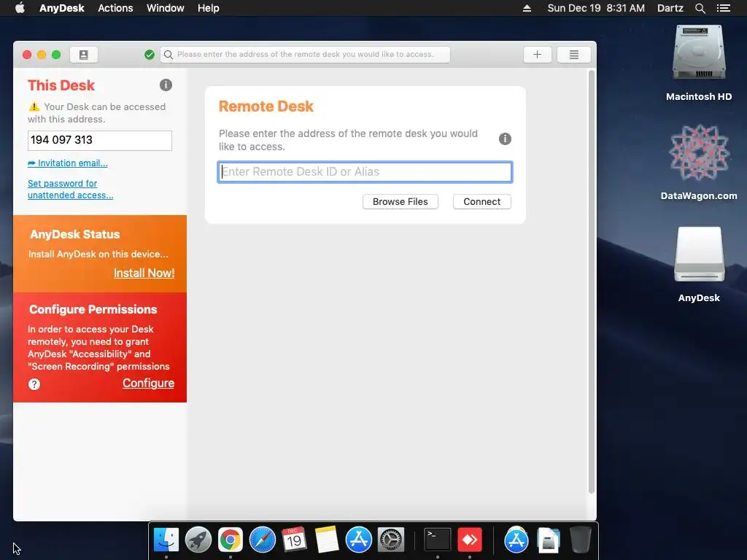The image size is (747, 560).
Task: Open the Apple menu
Action: pyautogui.click(x=20, y=8)
